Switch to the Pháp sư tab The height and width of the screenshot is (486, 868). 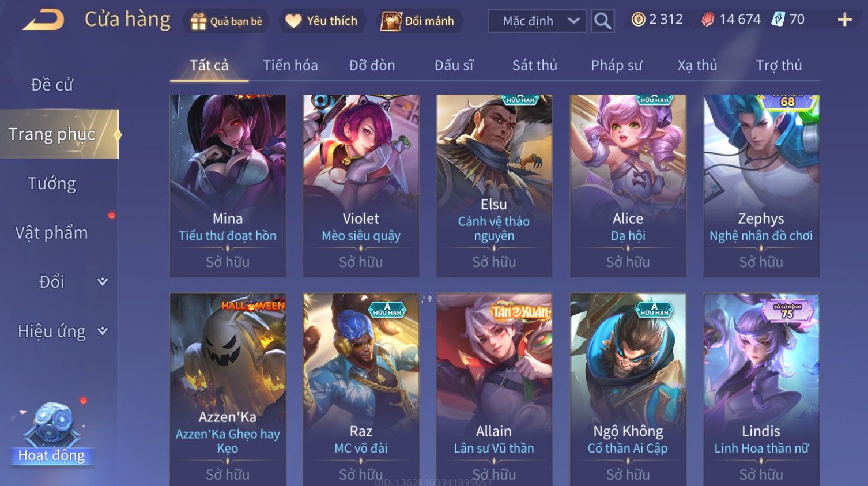(x=616, y=65)
